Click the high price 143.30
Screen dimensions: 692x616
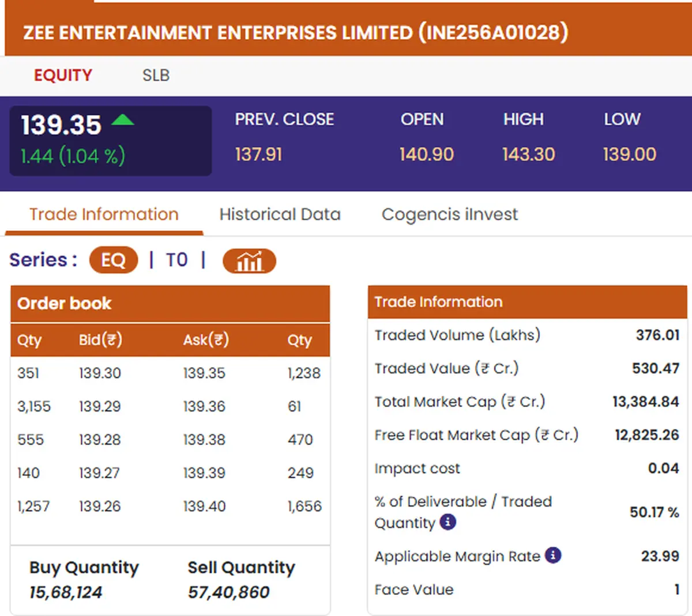pyautogui.click(x=528, y=154)
